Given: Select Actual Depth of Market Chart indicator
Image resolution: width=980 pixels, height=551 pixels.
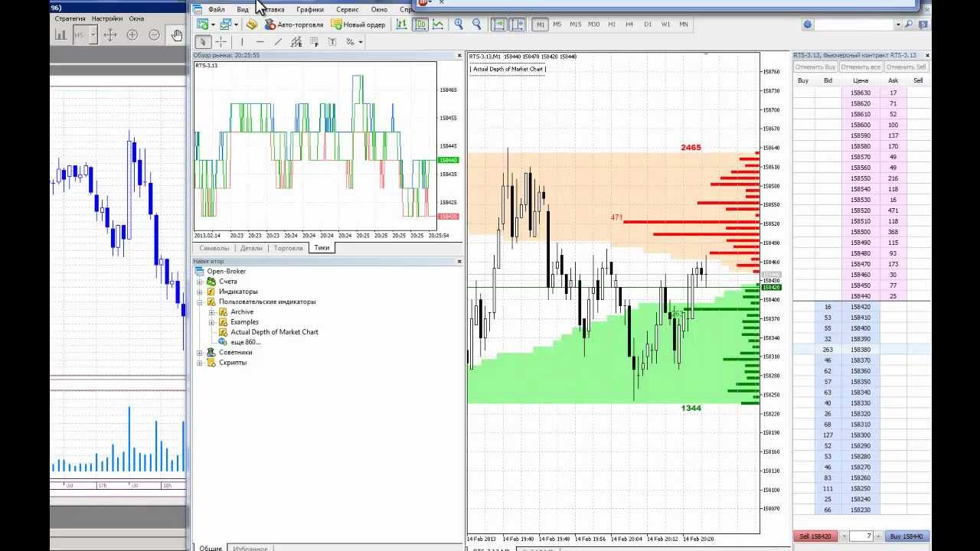Looking at the screenshot, I should pyautogui.click(x=274, y=332).
